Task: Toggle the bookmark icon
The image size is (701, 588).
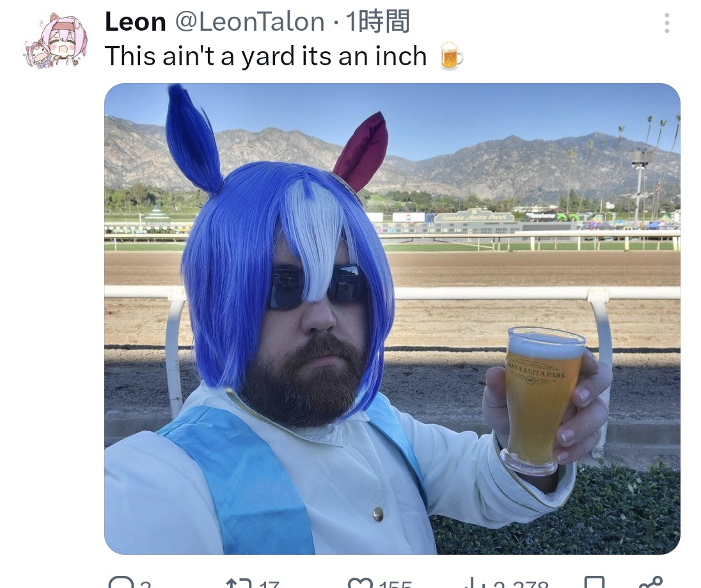Action: click(594, 583)
